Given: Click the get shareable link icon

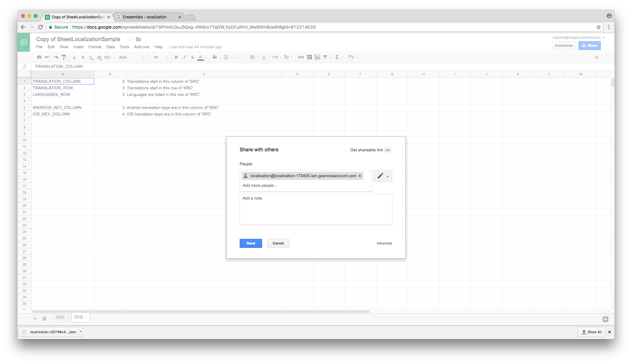Looking at the screenshot, I should click(387, 150).
